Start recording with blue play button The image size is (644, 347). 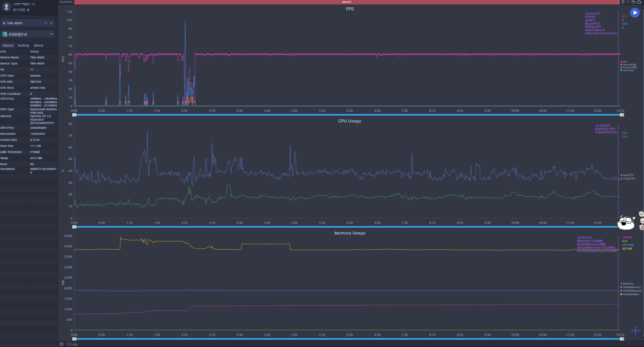click(635, 13)
